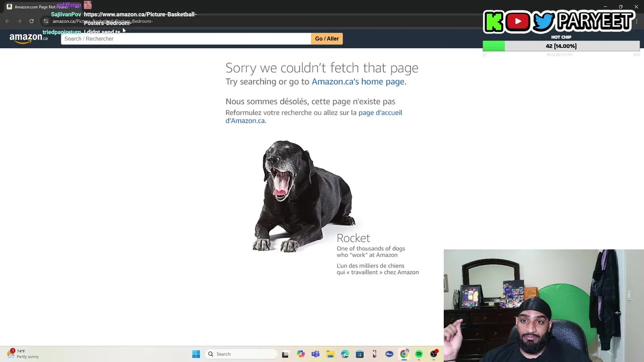Switch to Chrome on the taskbar
This screenshot has width=644, height=362.
(x=404, y=354)
